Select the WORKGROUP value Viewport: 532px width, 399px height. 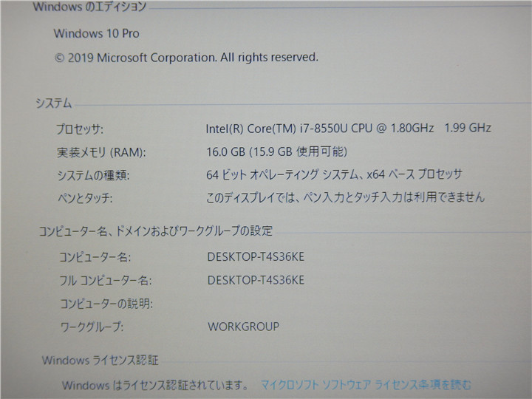pyautogui.click(x=244, y=327)
